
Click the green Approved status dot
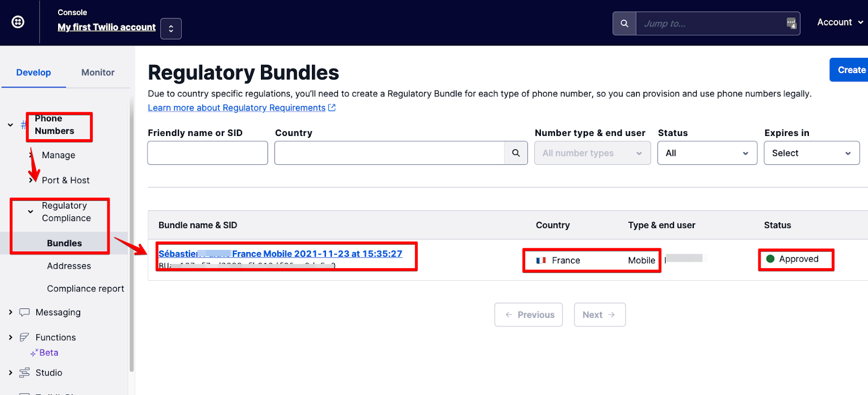click(770, 258)
